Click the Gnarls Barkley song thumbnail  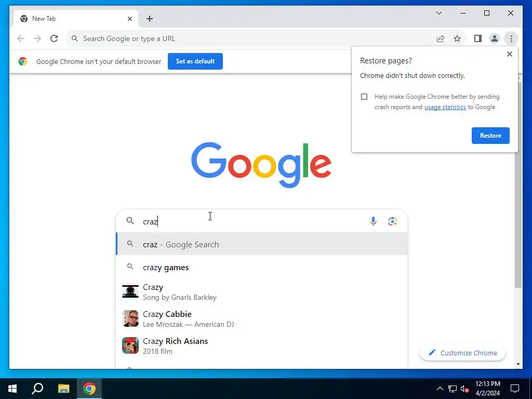130,291
